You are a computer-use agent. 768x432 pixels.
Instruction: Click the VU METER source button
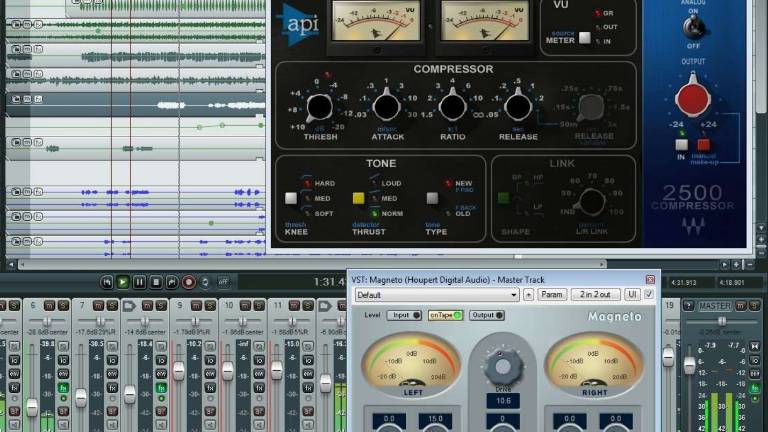click(584, 37)
